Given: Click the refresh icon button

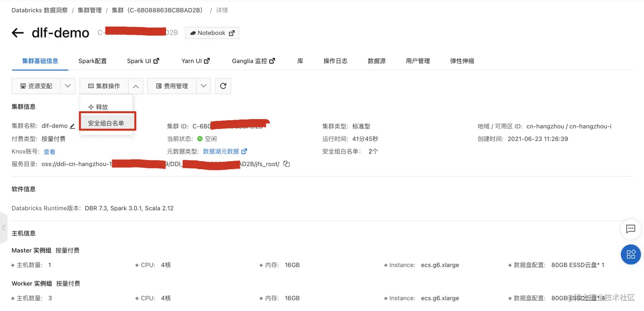Looking at the screenshot, I should 223,86.
